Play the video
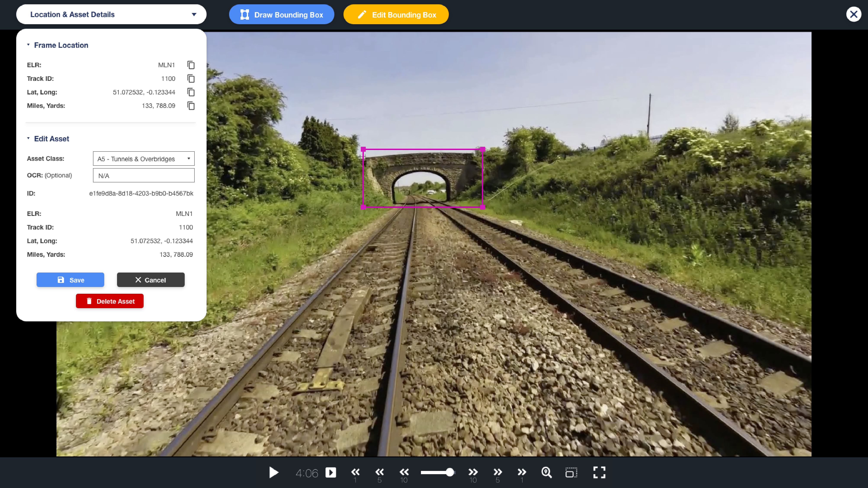Viewport: 868px width, 488px height. [274, 472]
